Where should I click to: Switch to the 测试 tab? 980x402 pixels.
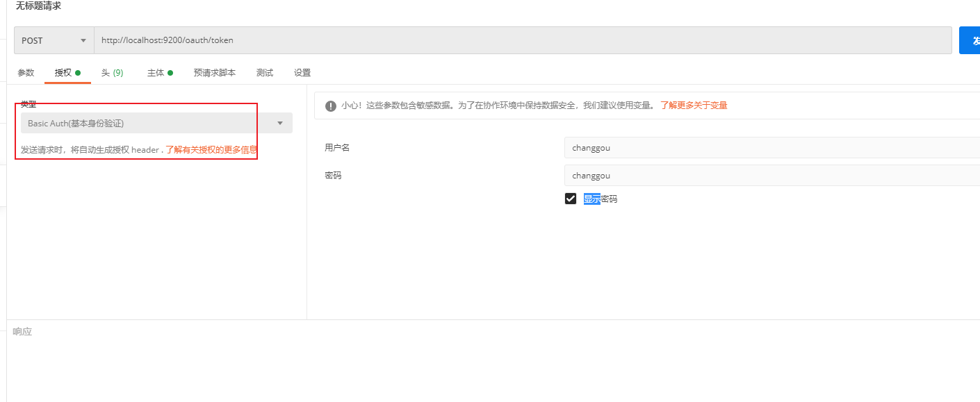pyautogui.click(x=264, y=73)
